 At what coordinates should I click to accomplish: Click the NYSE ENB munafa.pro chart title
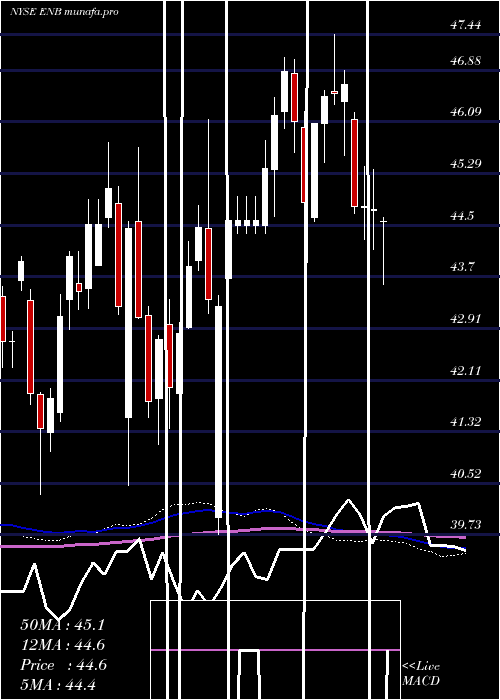click(x=64, y=12)
